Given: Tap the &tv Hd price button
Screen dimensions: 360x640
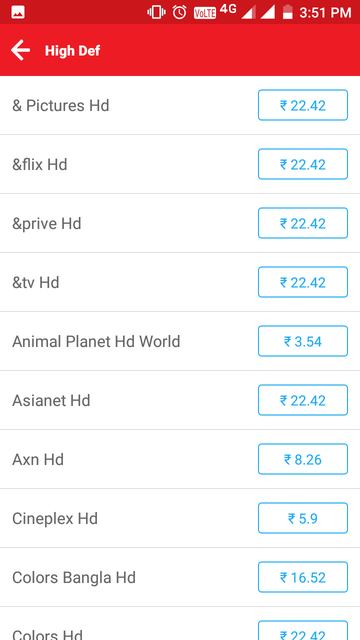Looking at the screenshot, I should [303, 282].
